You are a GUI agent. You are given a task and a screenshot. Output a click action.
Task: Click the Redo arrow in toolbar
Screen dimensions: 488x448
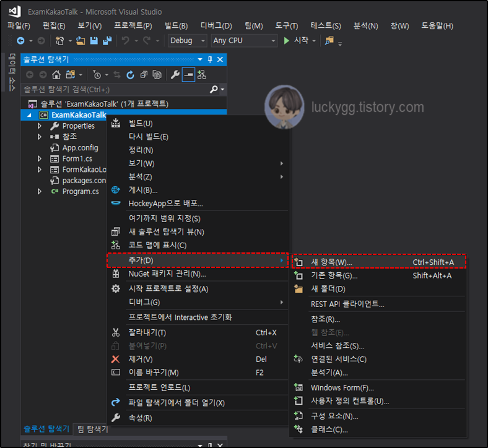pos(147,41)
